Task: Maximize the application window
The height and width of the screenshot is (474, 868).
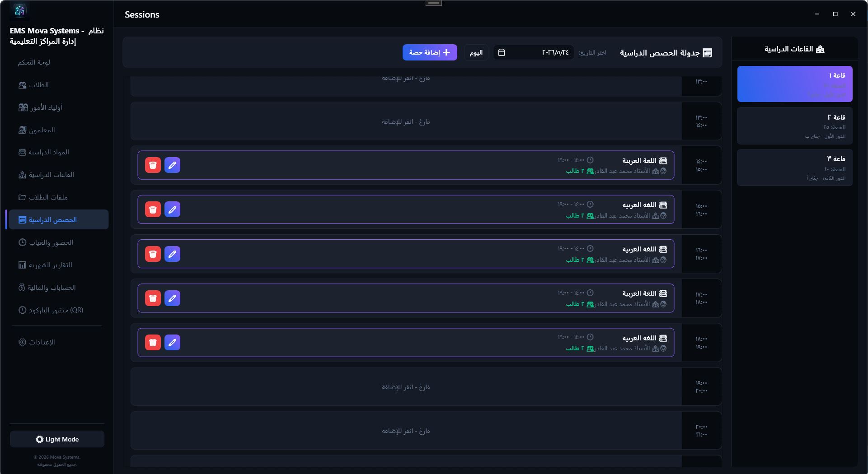Action: coord(835,14)
